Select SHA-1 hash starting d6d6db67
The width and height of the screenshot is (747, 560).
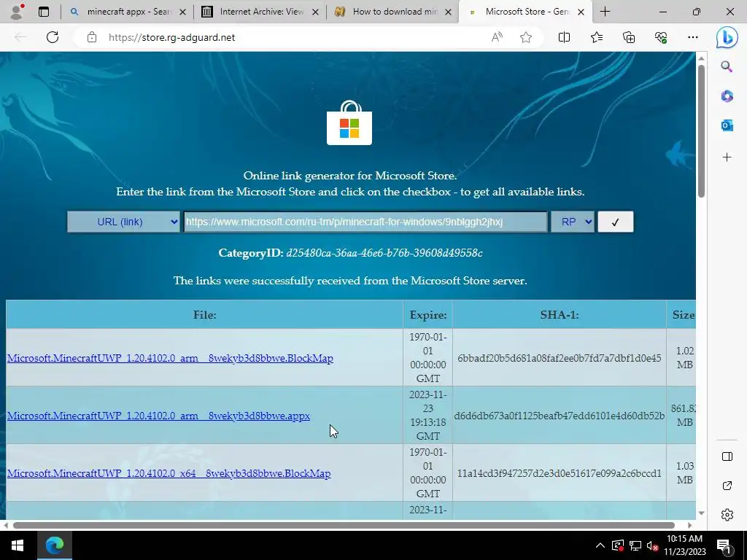560,416
